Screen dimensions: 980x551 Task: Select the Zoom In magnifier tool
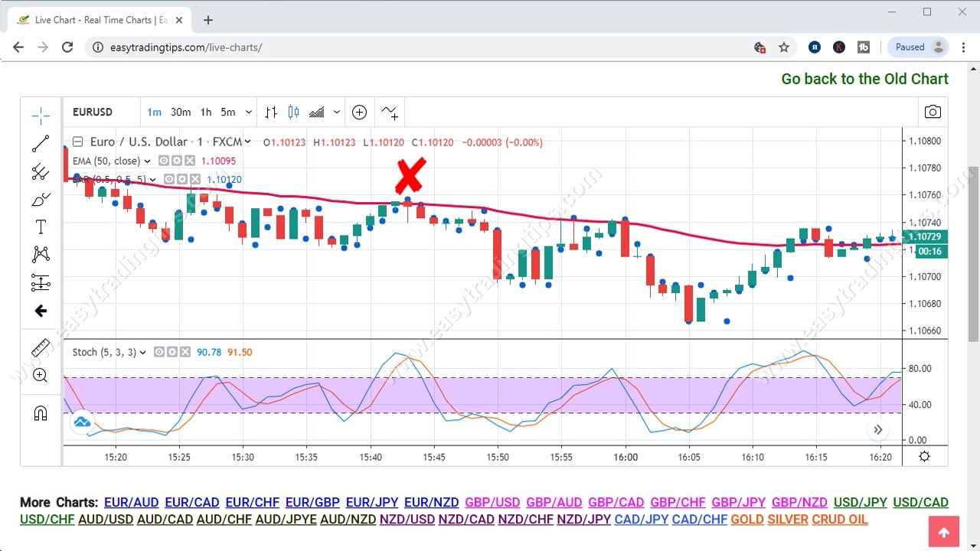click(40, 375)
